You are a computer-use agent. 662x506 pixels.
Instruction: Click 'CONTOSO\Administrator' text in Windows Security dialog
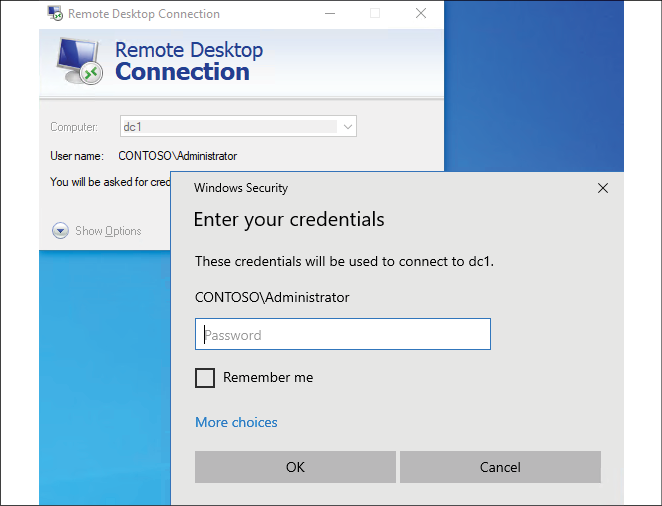[x=272, y=298]
